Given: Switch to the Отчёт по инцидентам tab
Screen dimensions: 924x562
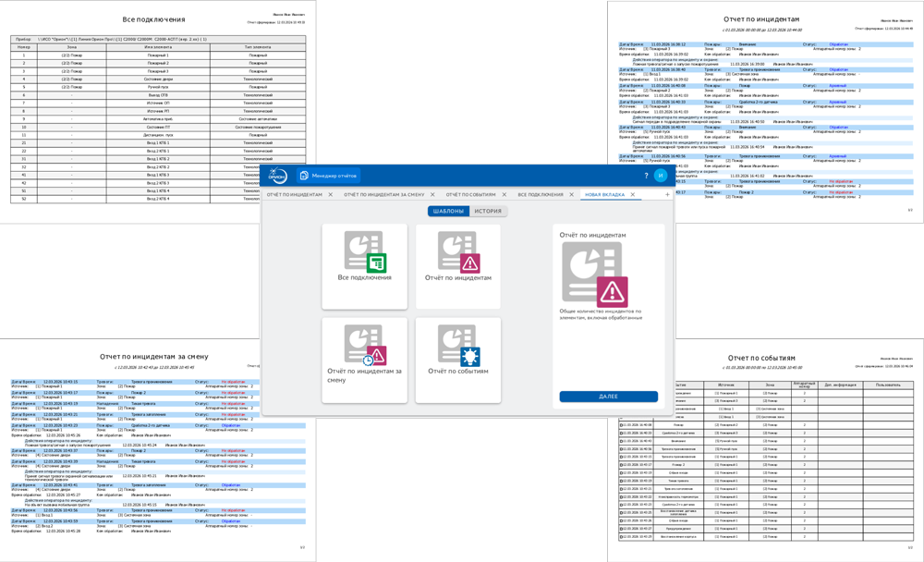Looking at the screenshot, I should pos(294,195).
